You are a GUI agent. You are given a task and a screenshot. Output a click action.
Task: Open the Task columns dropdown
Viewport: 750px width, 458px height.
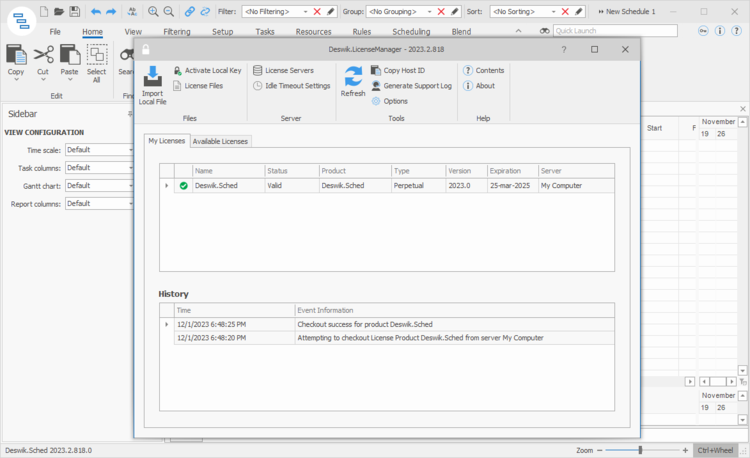131,167
